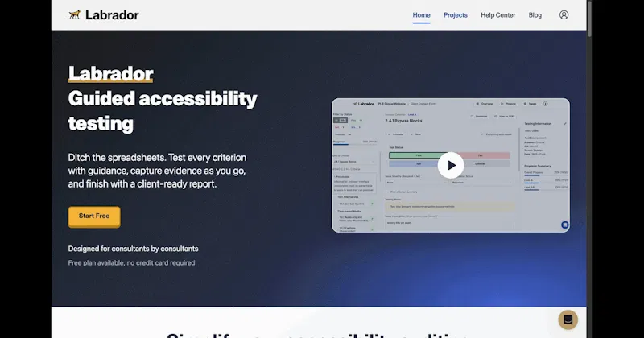Click "Designed for consultants by consultants" text

[x=133, y=249]
